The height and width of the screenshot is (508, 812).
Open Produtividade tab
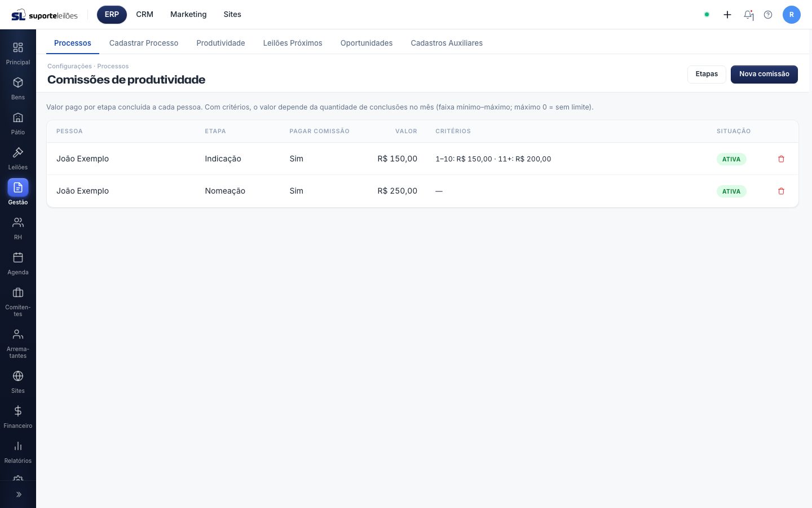[220, 43]
